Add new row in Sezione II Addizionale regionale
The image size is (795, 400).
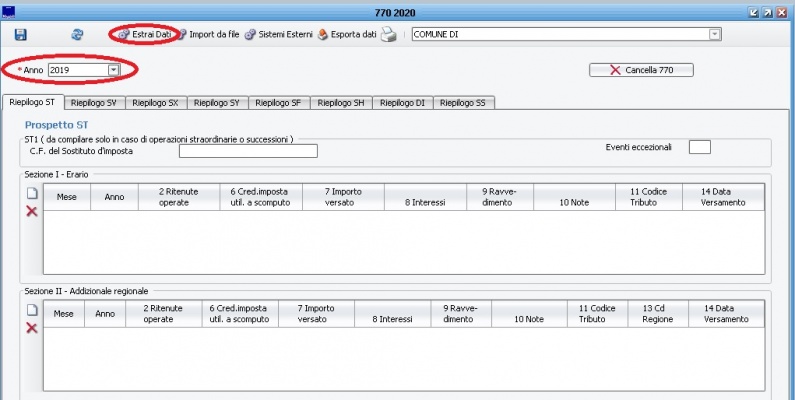(x=31, y=310)
